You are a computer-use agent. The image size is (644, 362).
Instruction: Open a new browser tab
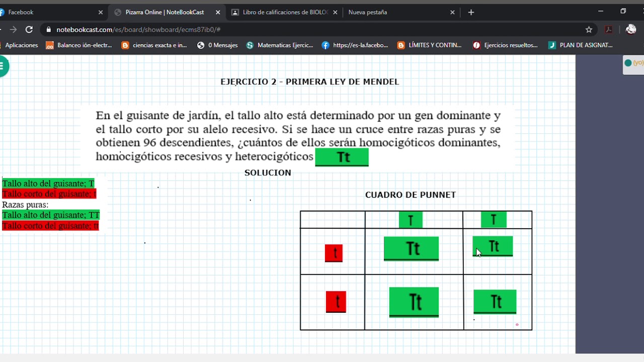click(x=471, y=12)
